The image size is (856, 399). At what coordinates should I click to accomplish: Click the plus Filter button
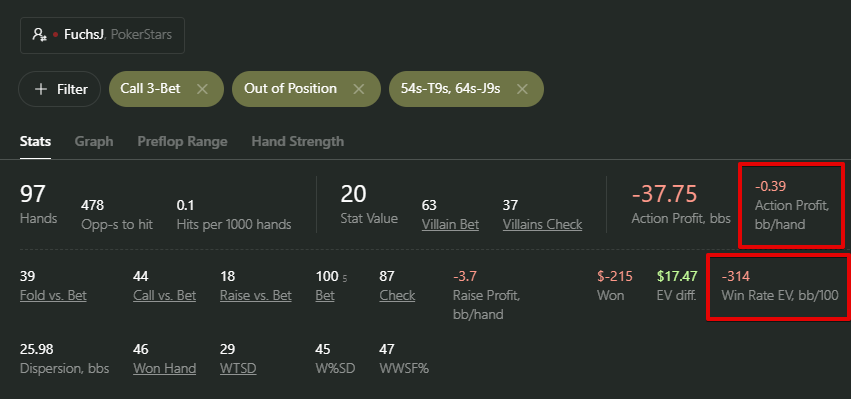coord(60,89)
